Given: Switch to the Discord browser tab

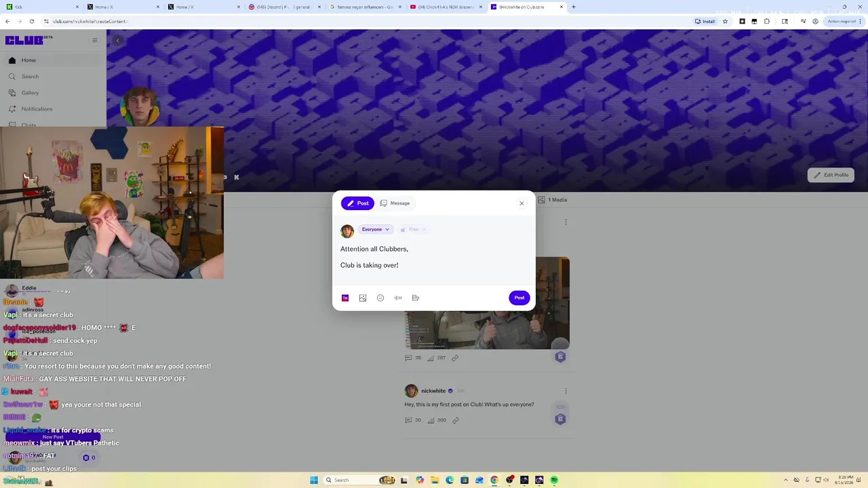Looking at the screenshot, I should pos(285,7).
